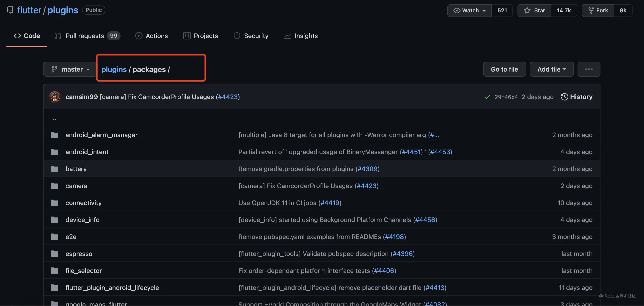
Task: Click the folder icon for camera
Action: coord(55,186)
